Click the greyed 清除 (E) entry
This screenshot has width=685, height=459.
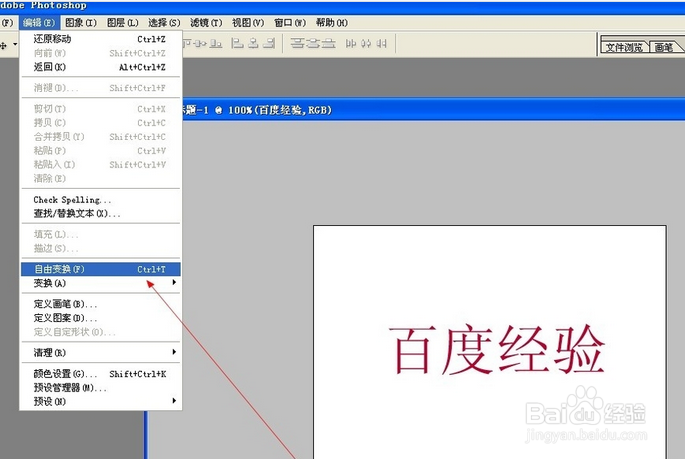pos(100,178)
